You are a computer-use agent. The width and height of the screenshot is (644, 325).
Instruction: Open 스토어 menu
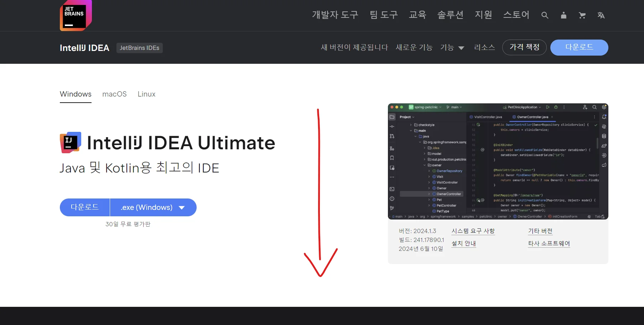(x=516, y=15)
